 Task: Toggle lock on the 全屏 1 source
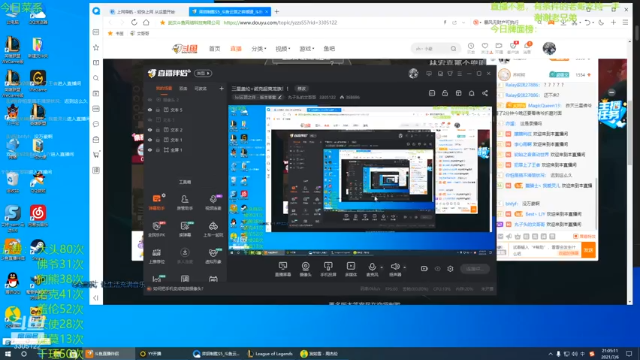pyautogui.click(x=158, y=150)
